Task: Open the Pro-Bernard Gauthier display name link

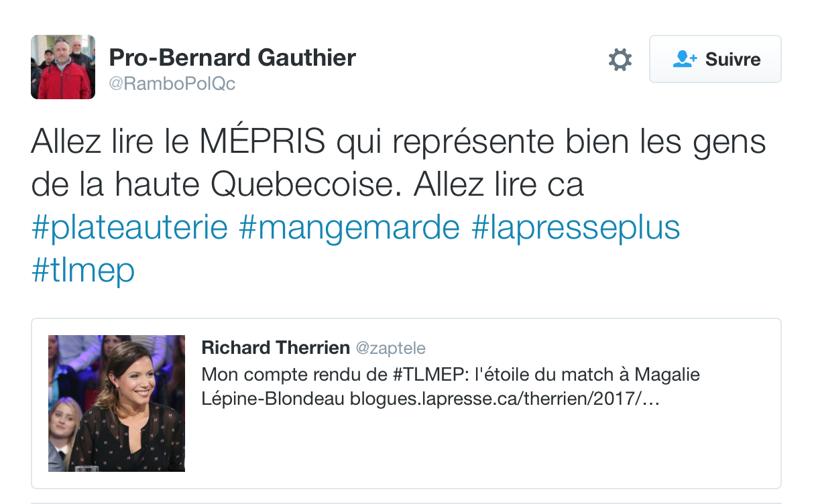Action: coord(232,58)
